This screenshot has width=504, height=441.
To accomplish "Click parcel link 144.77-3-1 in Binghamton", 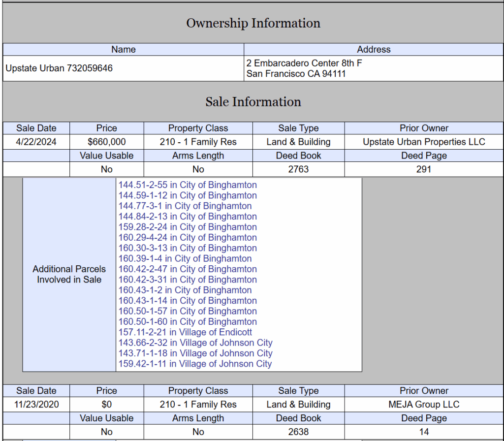I will tap(185, 206).
